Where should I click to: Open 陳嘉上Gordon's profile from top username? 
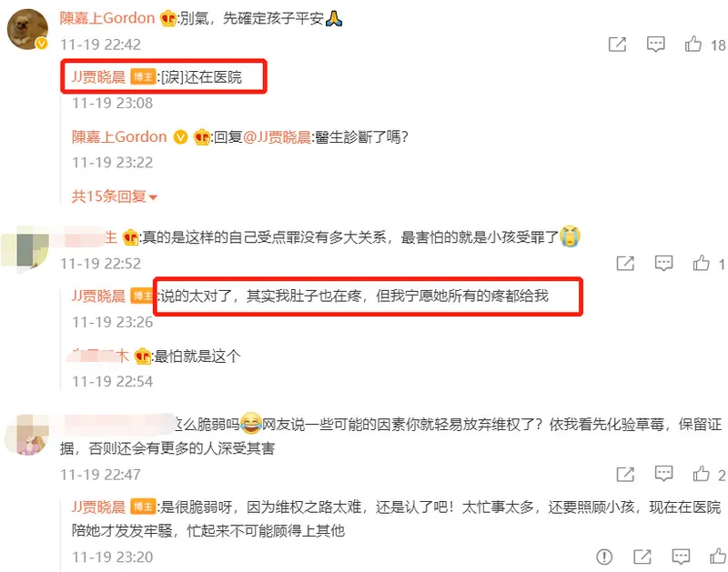(x=107, y=18)
